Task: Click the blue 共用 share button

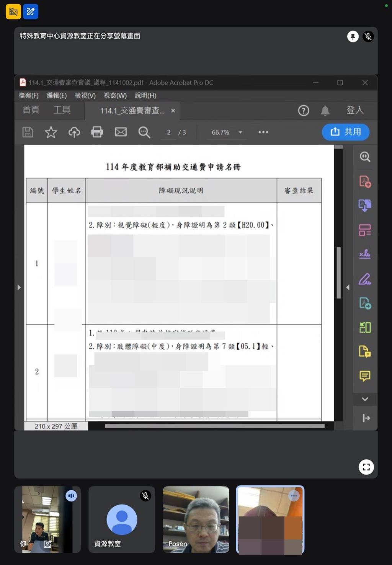Action: [x=346, y=132]
